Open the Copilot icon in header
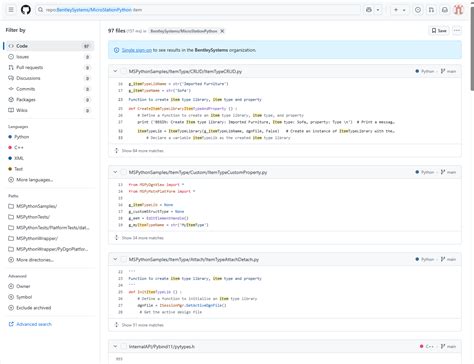 (x=369, y=10)
